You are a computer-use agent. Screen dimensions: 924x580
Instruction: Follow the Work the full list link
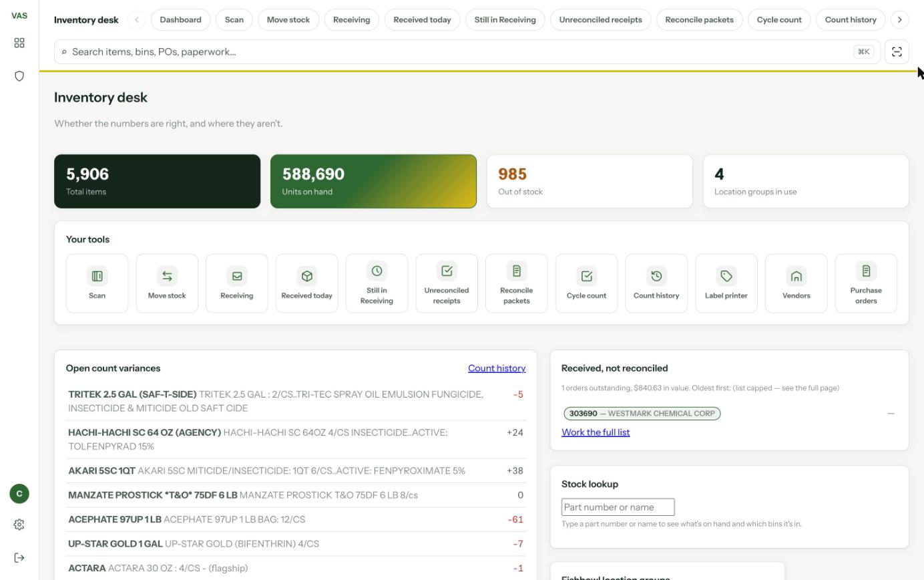click(x=596, y=432)
